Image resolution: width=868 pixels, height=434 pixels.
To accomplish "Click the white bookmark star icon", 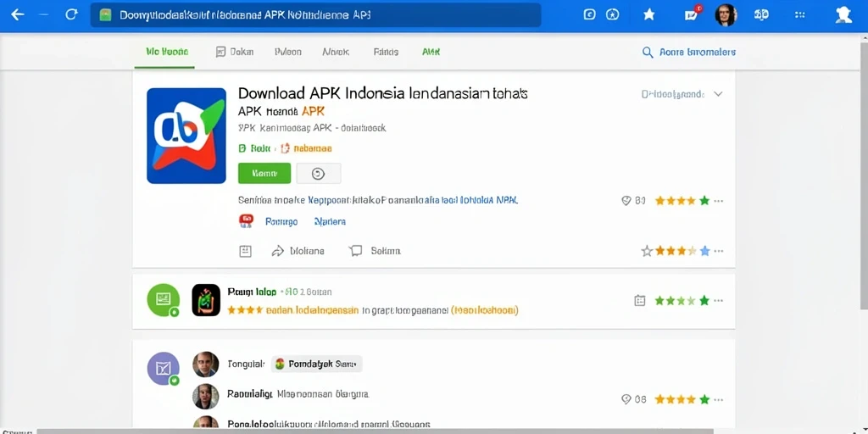I will click(x=648, y=15).
